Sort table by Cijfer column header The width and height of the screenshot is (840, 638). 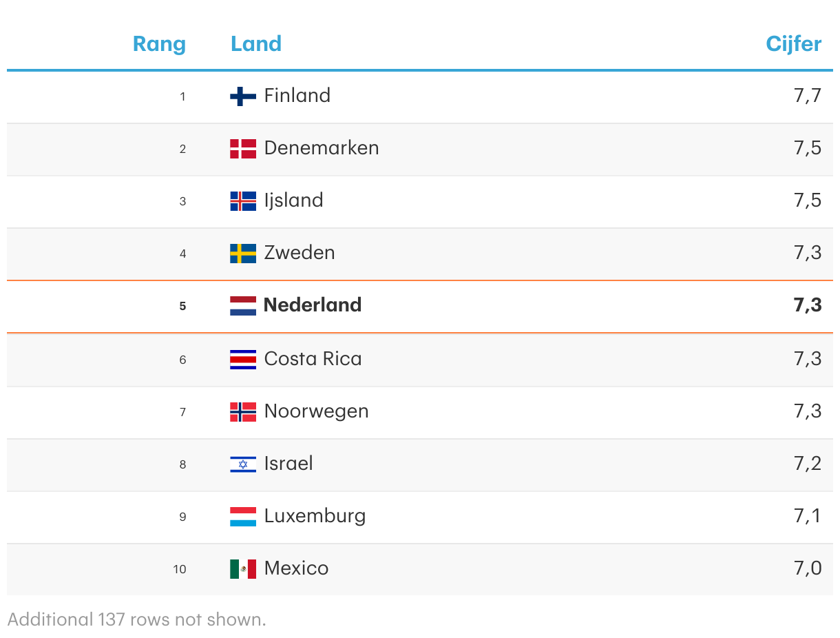point(793,44)
